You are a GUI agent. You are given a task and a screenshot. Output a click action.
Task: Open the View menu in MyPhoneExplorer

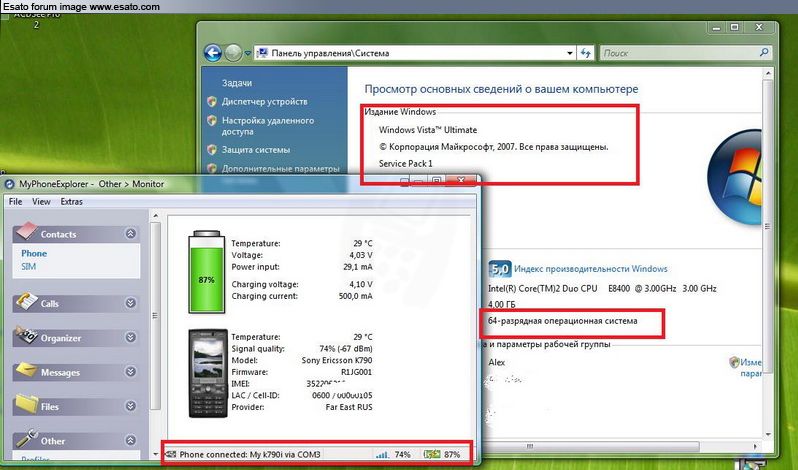(41, 201)
